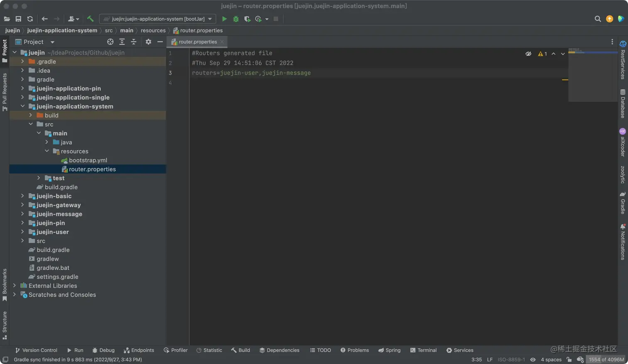Open the Database tool window
628x364 pixels.
click(x=623, y=104)
